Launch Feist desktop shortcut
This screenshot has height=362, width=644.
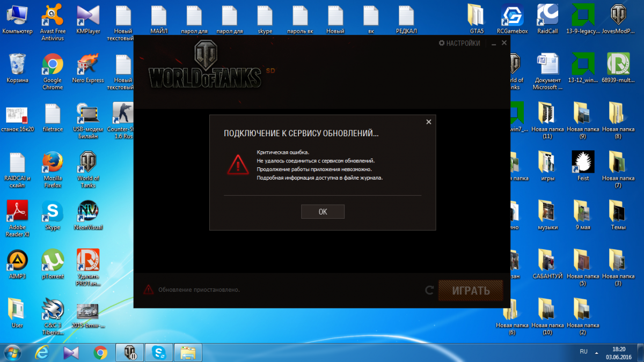click(583, 166)
